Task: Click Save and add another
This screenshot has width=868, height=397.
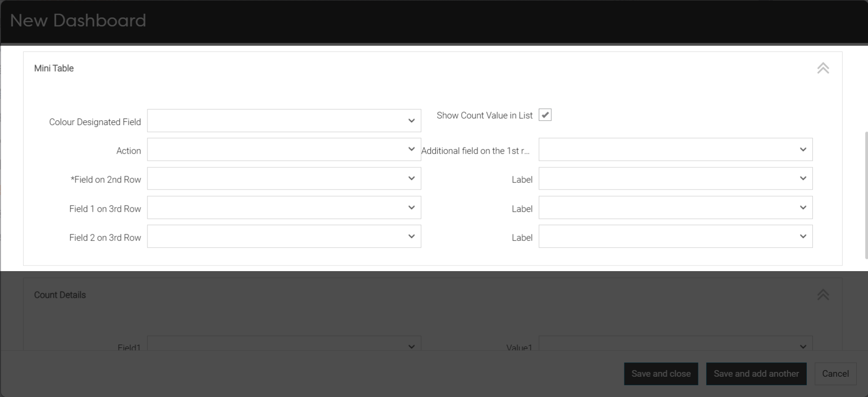Action: 756,374
